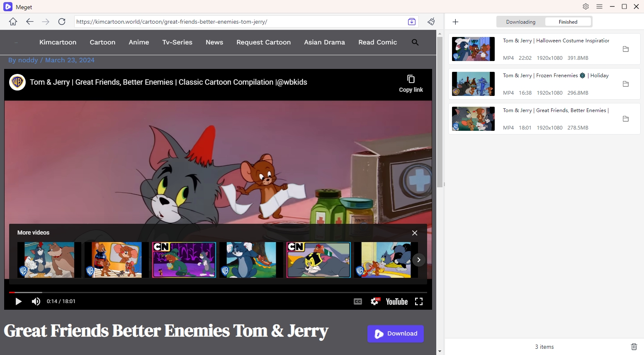Focus the URL address field
The width and height of the screenshot is (644, 355).
click(240, 22)
